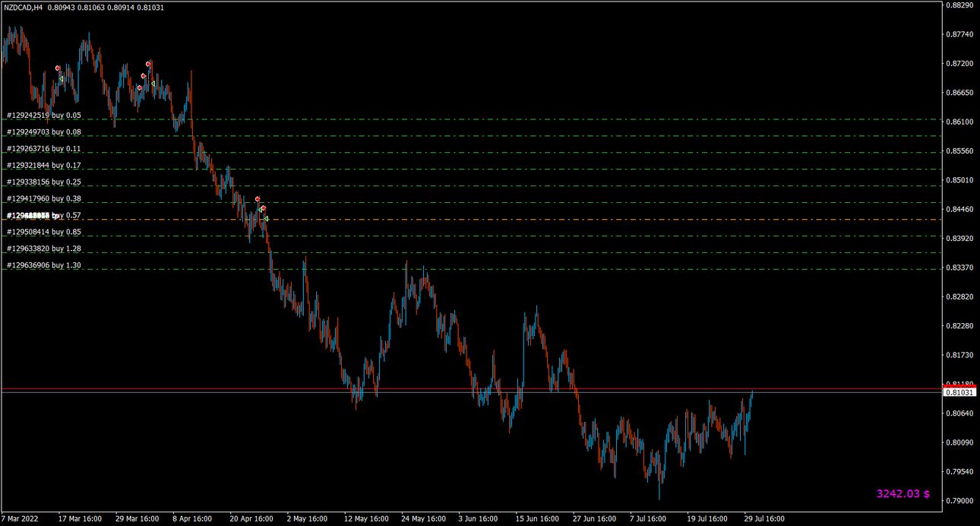Click the 15 Jun 16:00 time label
This screenshot has width=980, height=526.
[x=536, y=519]
